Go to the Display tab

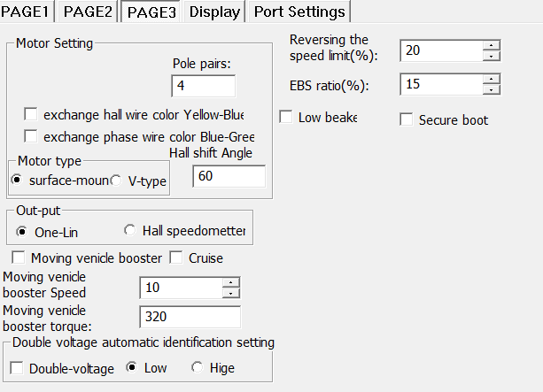coord(213,12)
